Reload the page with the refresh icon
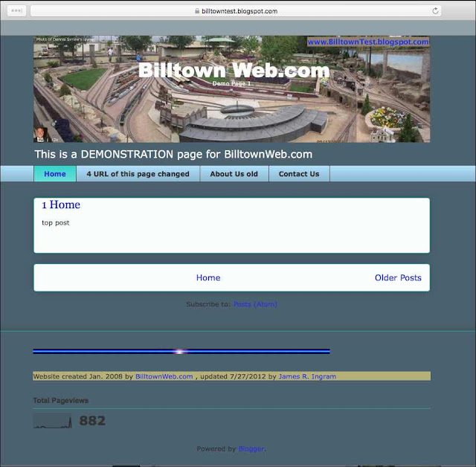This screenshot has width=476, height=467. point(435,11)
